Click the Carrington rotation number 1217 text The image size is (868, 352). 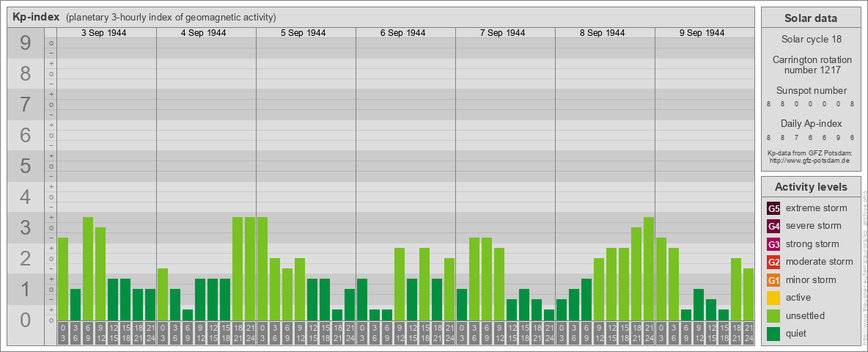(812, 65)
